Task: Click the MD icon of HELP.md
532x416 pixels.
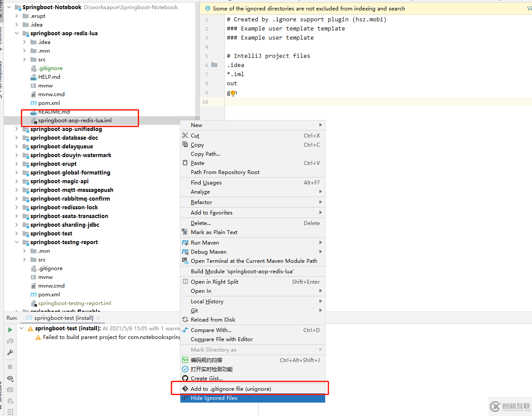Action: click(x=33, y=77)
